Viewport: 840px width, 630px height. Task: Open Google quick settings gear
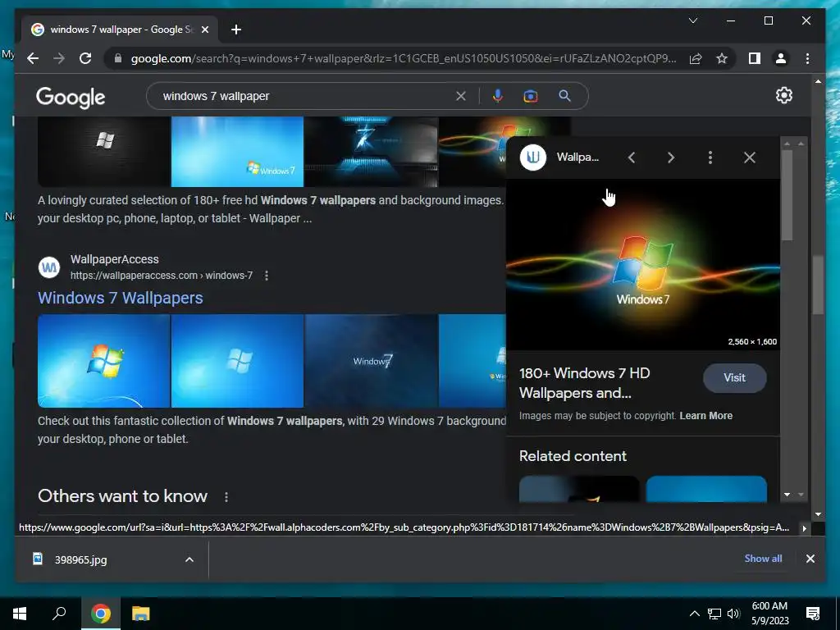[783, 95]
